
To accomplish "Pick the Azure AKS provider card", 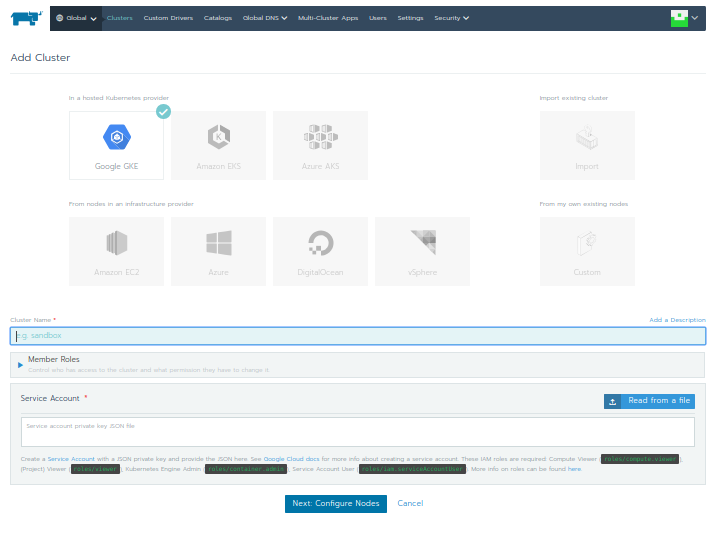I will point(321,146).
